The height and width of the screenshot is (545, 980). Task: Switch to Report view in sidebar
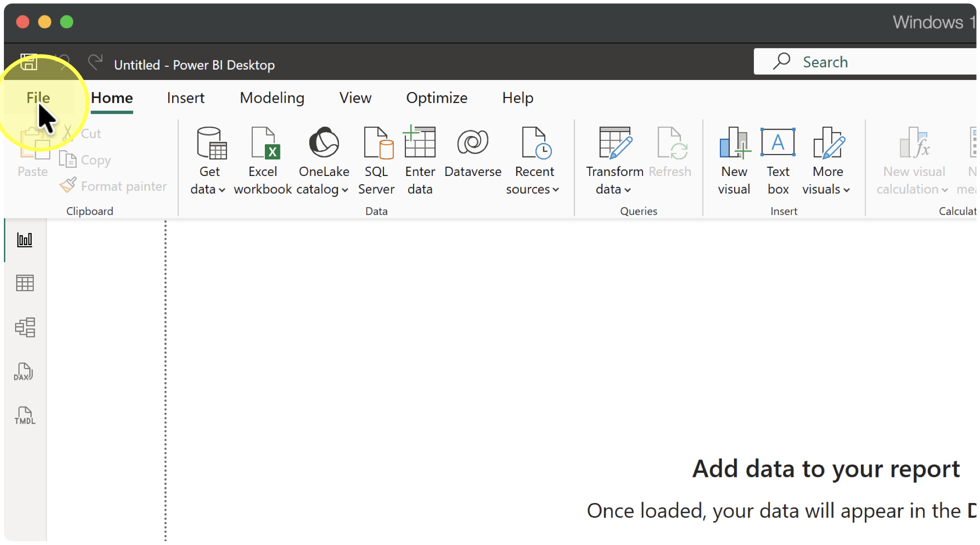[25, 240]
